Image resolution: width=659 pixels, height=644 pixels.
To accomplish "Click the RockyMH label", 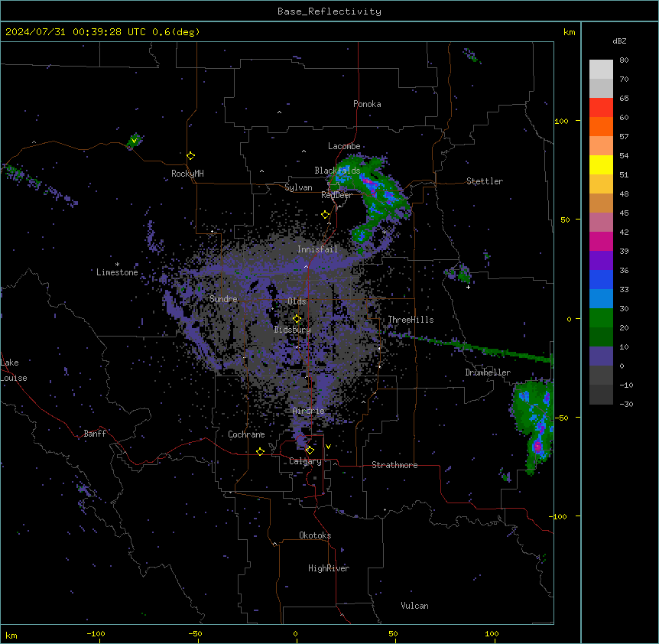I will click(187, 174).
